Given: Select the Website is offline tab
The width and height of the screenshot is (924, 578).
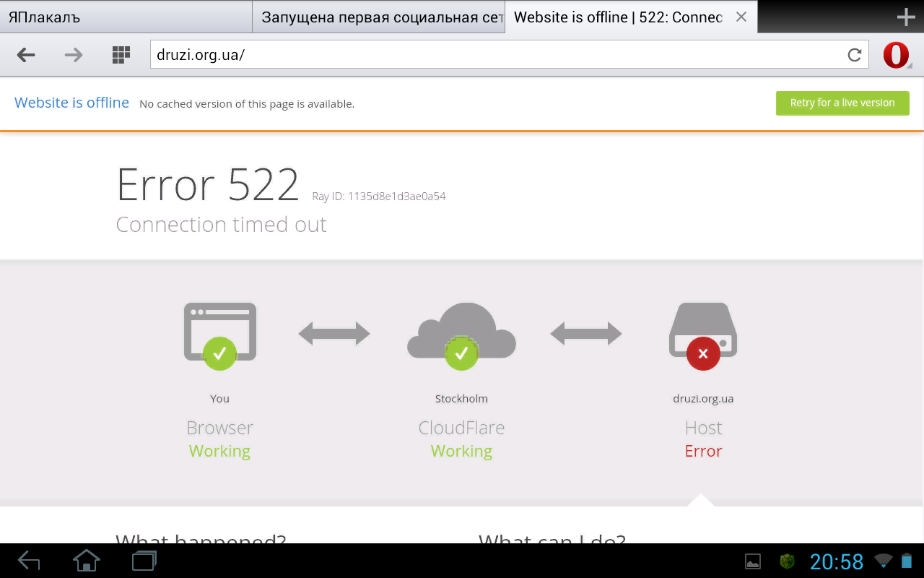Looking at the screenshot, I should point(618,17).
